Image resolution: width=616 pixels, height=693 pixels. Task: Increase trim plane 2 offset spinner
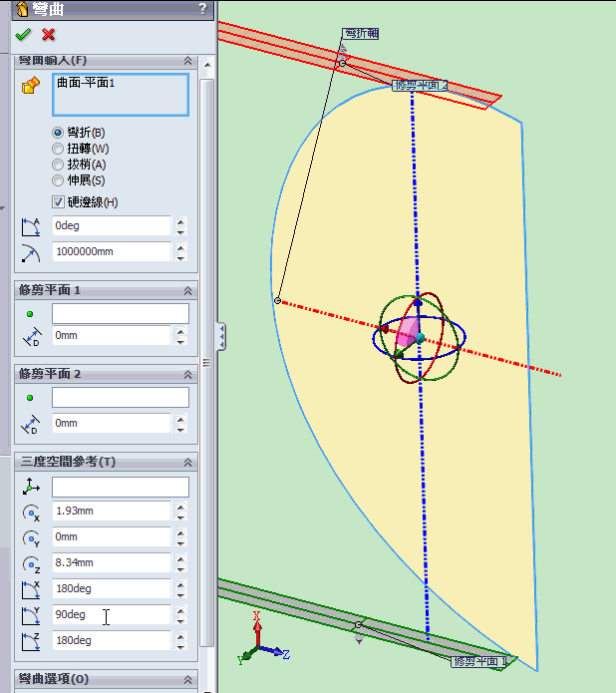180,419
